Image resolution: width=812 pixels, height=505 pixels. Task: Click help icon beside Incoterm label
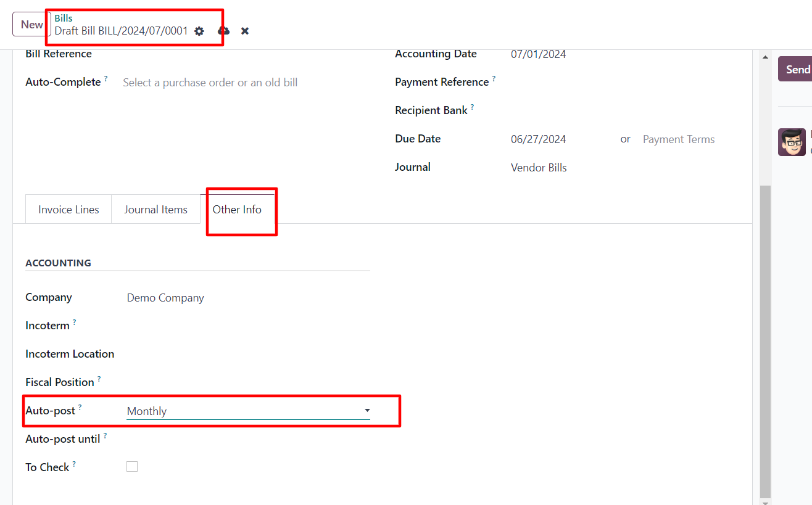click(x=74, y=322)
